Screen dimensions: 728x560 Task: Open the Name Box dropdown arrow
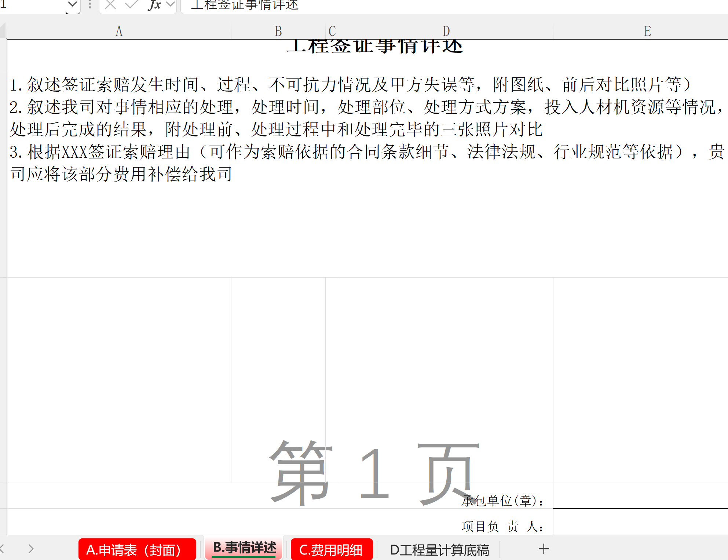point(73,5)
